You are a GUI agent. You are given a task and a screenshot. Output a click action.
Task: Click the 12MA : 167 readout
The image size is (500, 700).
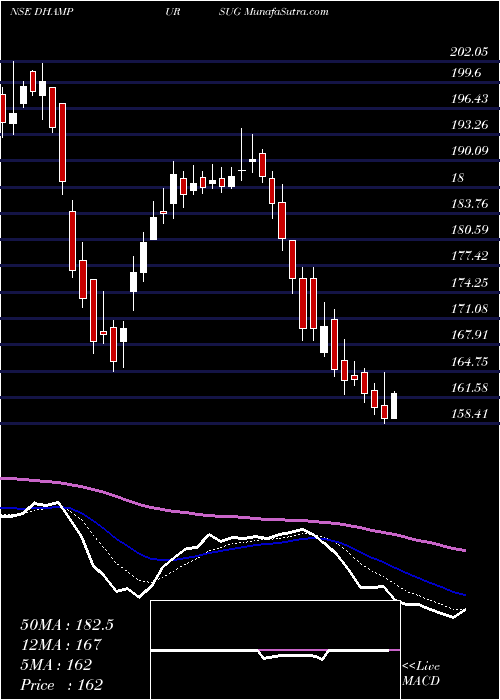point(61,644)
